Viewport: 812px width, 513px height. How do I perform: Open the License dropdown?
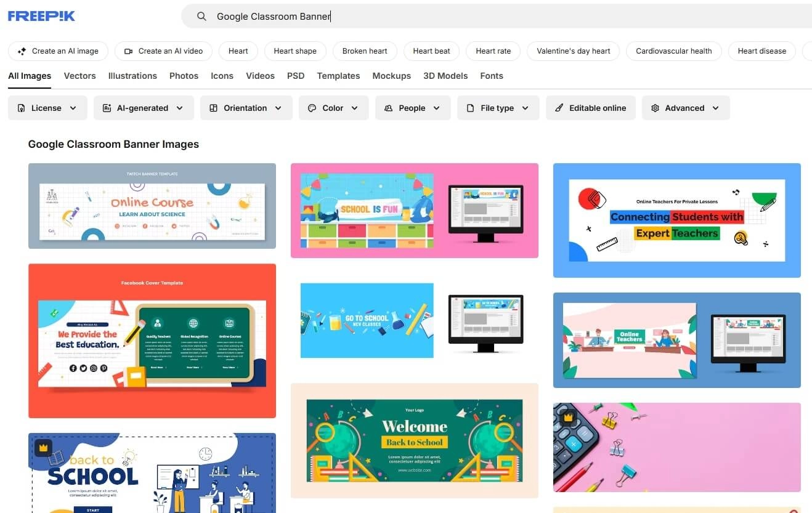pos(47,108)
